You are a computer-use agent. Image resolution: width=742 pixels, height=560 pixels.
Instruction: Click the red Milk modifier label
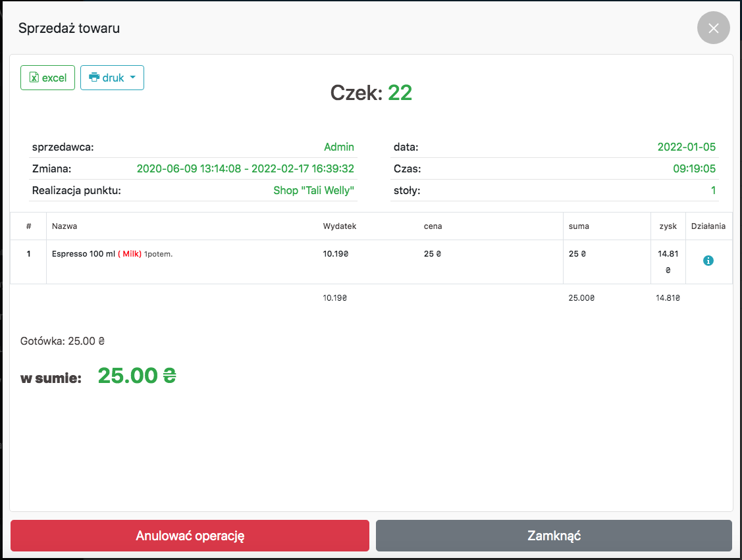pyautogui.click(x=130, y=253)
